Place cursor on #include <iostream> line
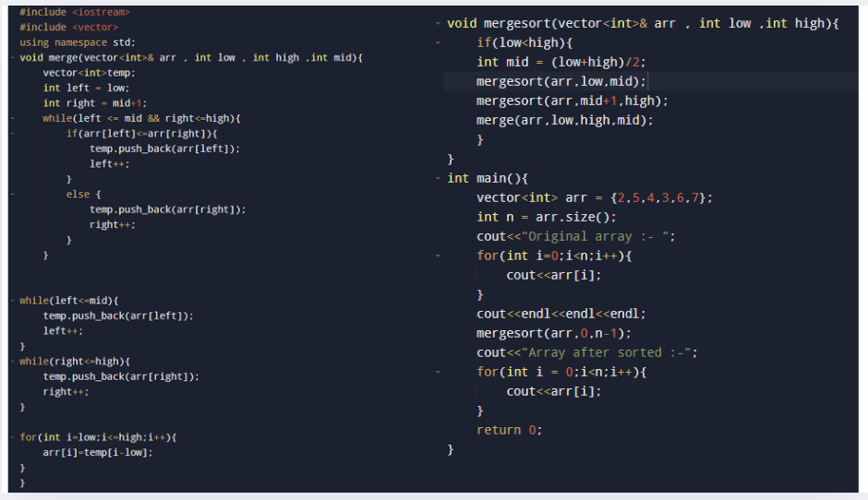This screenshot has height=500, width=868. [x=75, y=12]
